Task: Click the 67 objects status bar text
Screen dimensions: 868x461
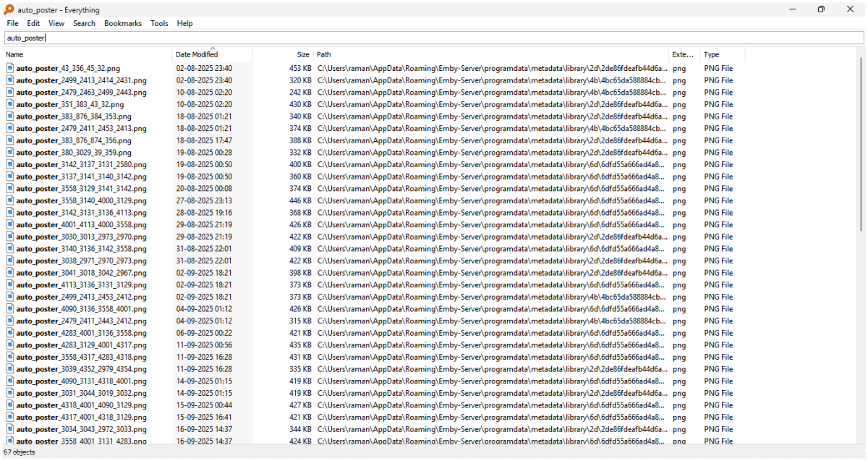Action: [x=19, y=452]
